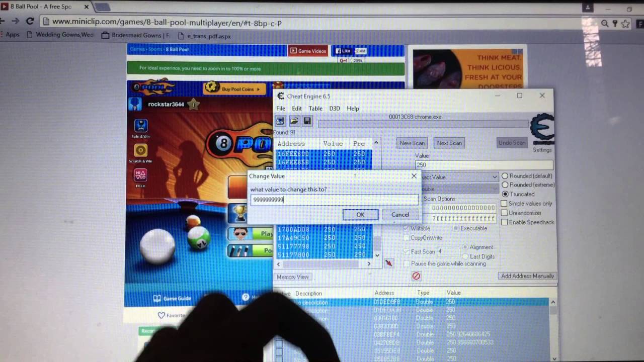This screenshot has width=644, height=362.
Task: Open Scratch & Win icon in game
Action: point(140,150)
